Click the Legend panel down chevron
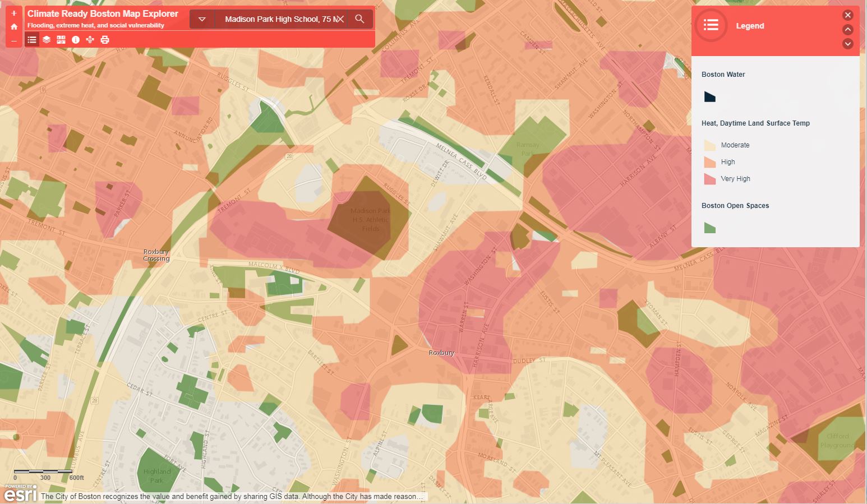867x504 pixels. [x=847, y=43]
